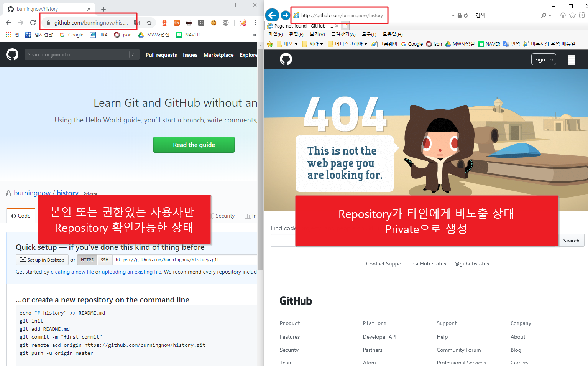Expand the IE address bar dropdown arrow
The image size is (588, 366).
(453, 15)
